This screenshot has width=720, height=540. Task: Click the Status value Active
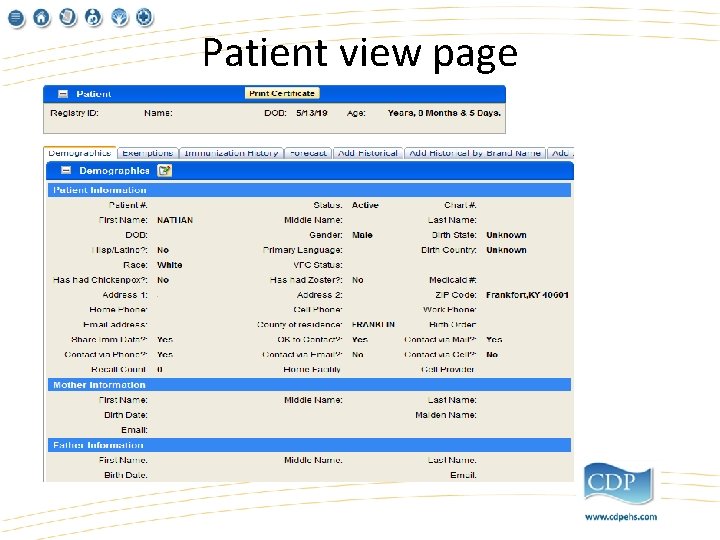365,205
